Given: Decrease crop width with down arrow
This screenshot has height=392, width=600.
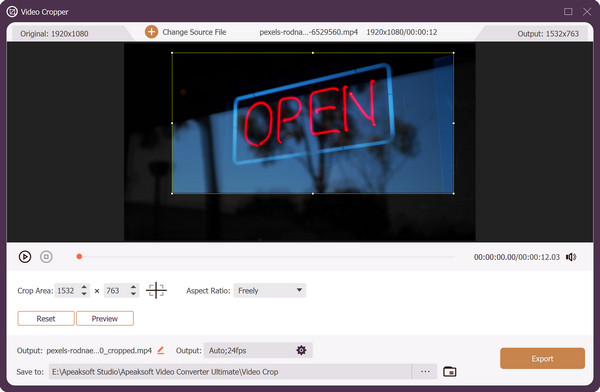Looking at the screenshot, I should coord(84,294).
